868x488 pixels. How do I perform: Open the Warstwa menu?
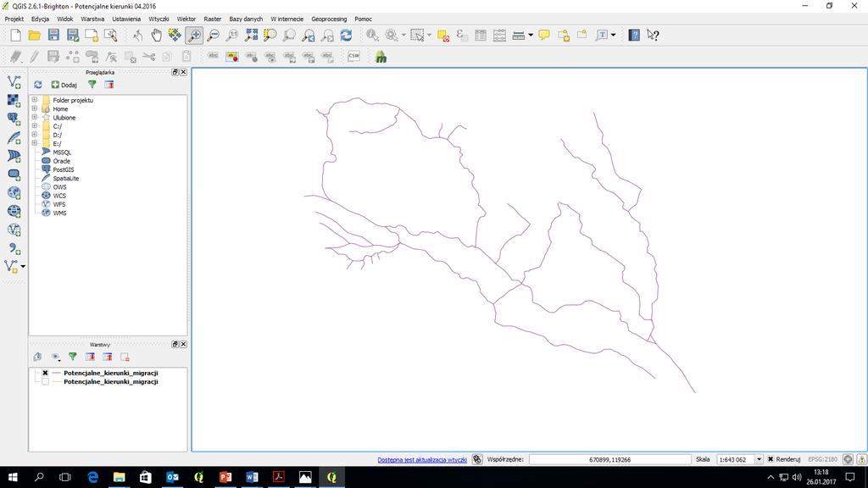point(92,19)
